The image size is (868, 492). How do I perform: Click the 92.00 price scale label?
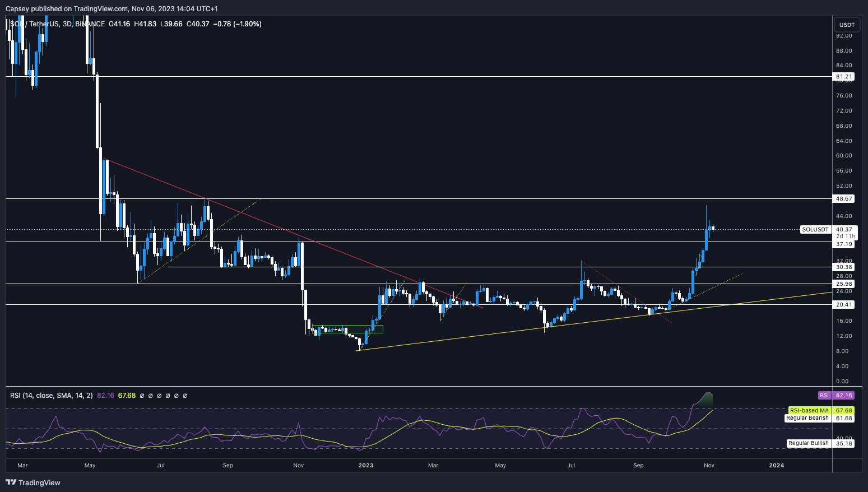(x=844, y=35)
